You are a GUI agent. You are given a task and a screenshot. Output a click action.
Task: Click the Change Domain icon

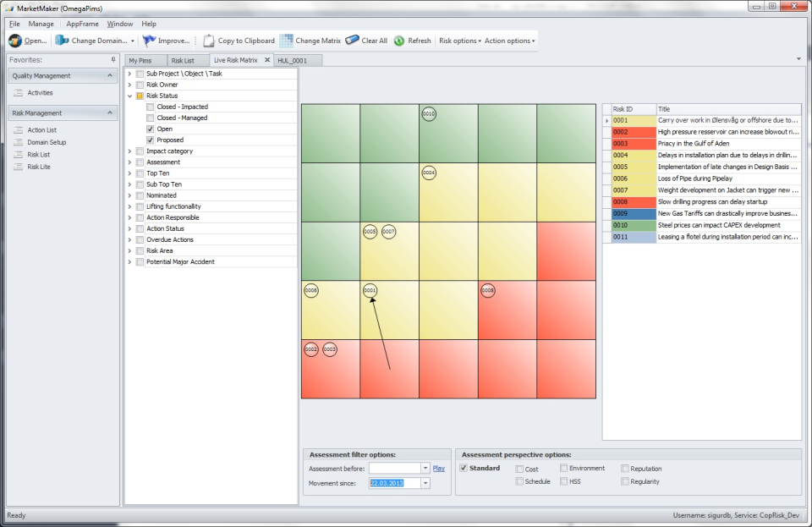tap(62, 41)
